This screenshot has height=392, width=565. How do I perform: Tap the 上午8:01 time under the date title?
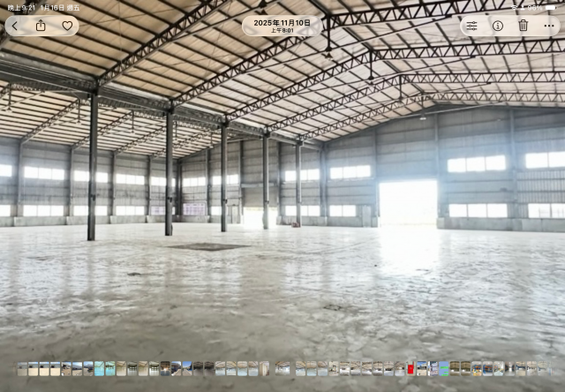(x=282, y=30)
